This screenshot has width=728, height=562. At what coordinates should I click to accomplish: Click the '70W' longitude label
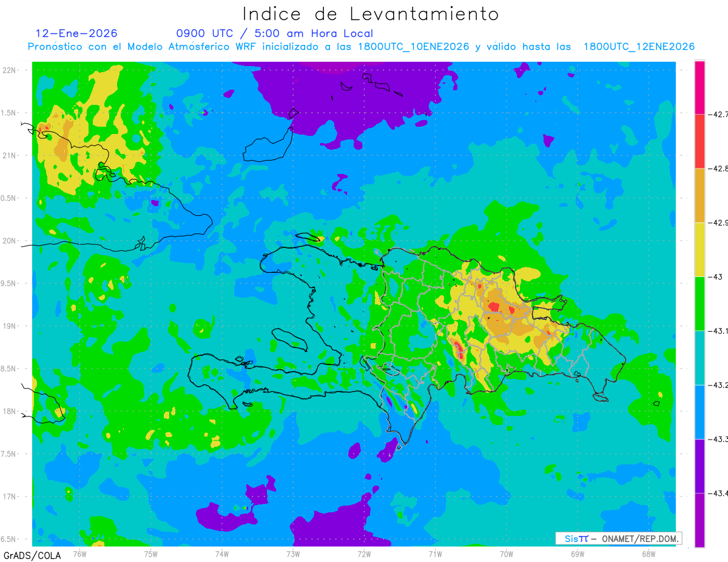coord(507,553)
